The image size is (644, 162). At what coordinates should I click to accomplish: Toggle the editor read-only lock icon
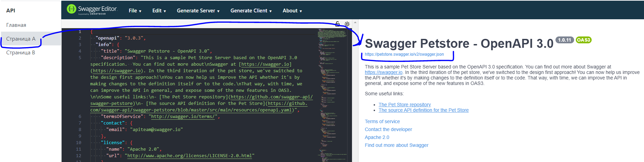pos(337,24)
